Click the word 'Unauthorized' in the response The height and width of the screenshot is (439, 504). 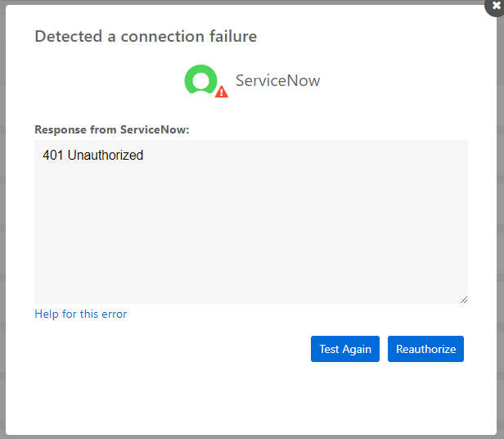pos(106,155)
